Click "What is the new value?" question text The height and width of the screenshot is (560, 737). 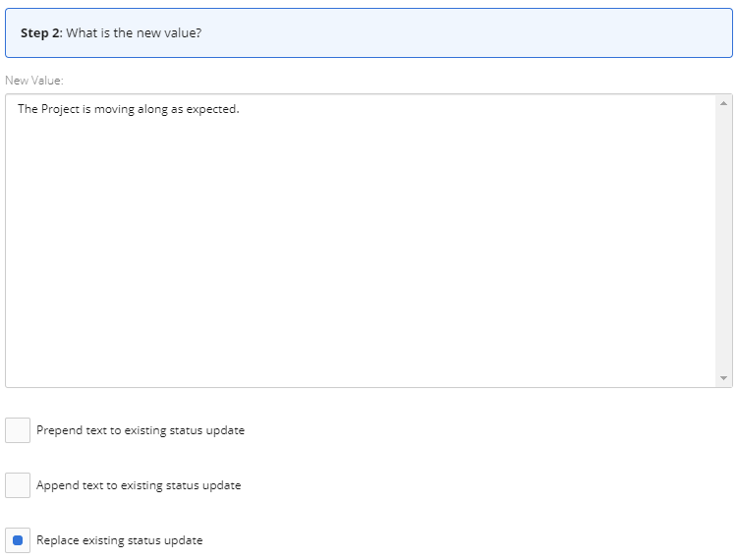(x=134, y=33)
